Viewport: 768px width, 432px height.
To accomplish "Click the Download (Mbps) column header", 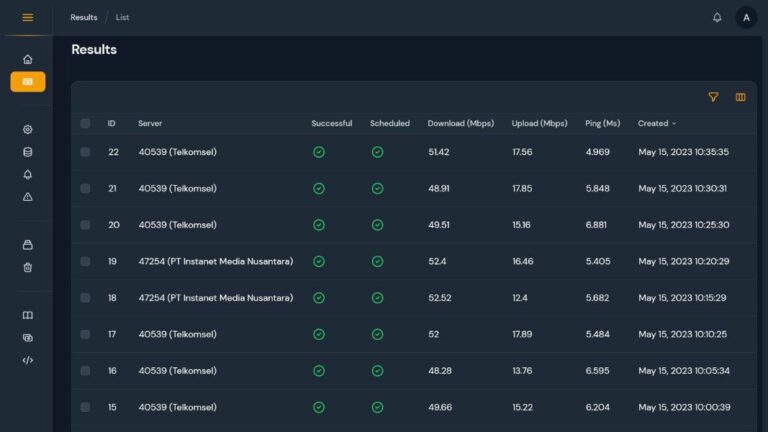I will (461, 124).
